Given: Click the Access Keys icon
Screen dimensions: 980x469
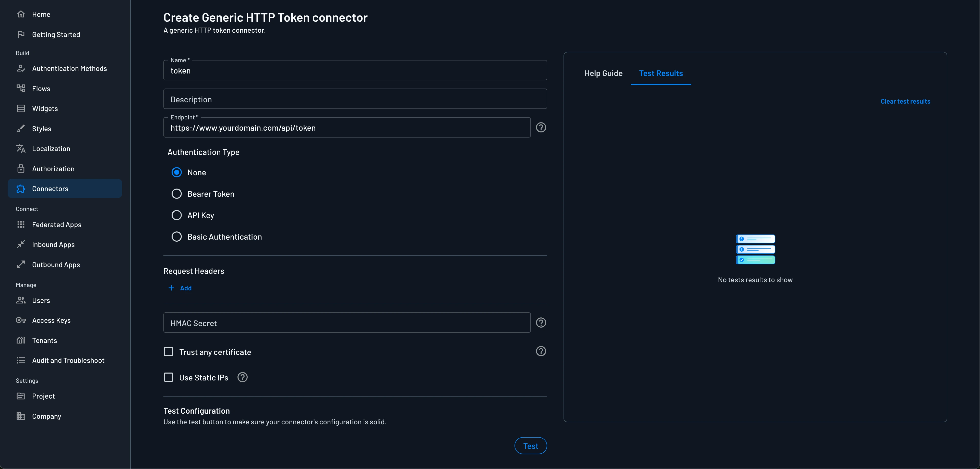Looking at the screenshot, I should click(x=21, y=320).
